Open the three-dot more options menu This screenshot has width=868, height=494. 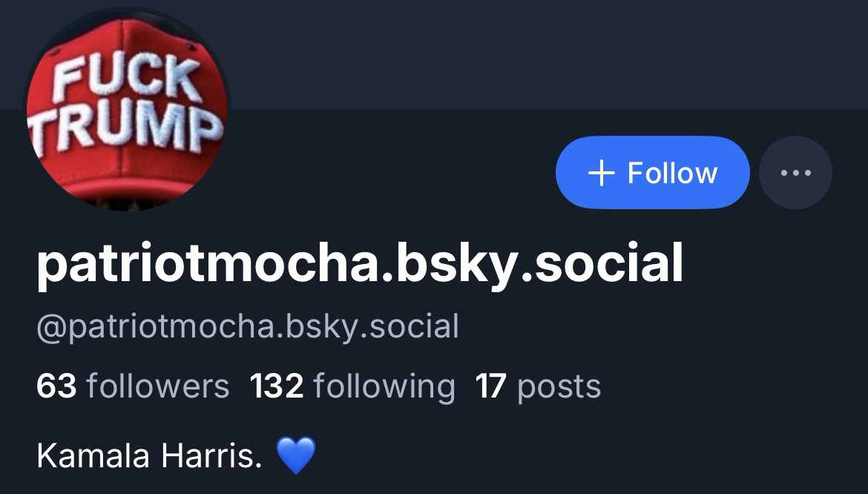(795, 173)
